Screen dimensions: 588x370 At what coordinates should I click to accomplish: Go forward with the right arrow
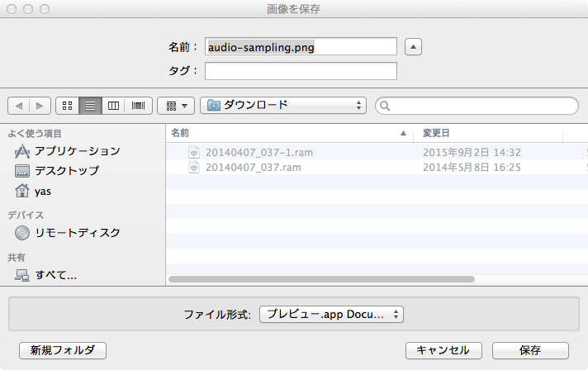tap(40, 106)
